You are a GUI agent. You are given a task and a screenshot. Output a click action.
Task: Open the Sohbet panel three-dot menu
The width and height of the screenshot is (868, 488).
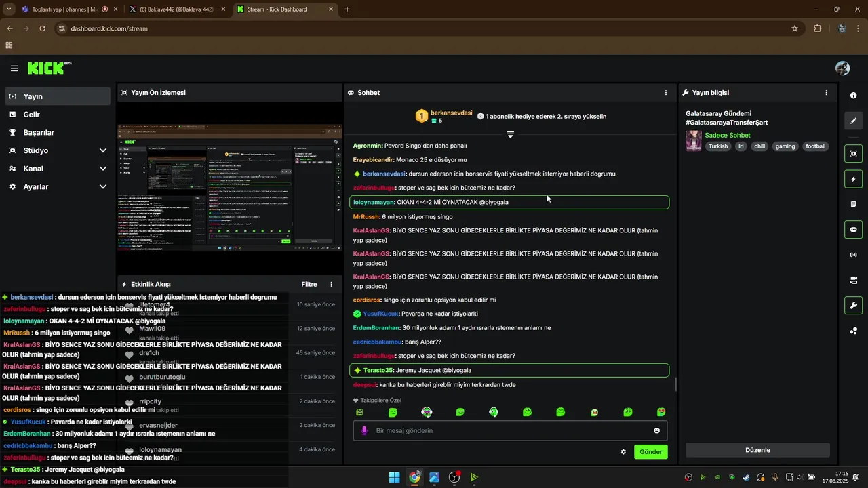pos(666,93)
